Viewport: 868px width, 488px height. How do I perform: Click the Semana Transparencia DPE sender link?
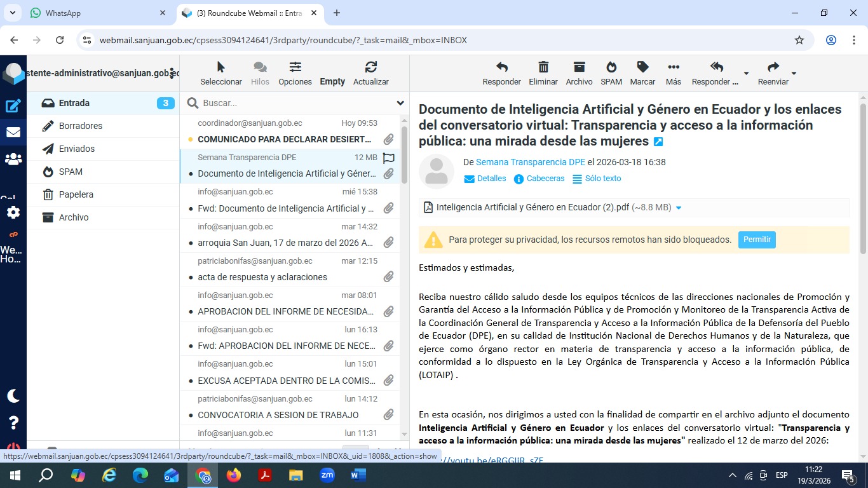[x=531, y=162]
